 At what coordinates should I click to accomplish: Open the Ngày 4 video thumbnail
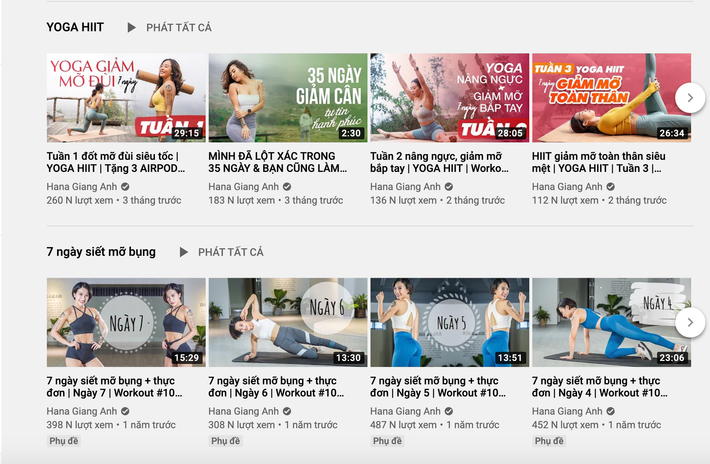611,322
